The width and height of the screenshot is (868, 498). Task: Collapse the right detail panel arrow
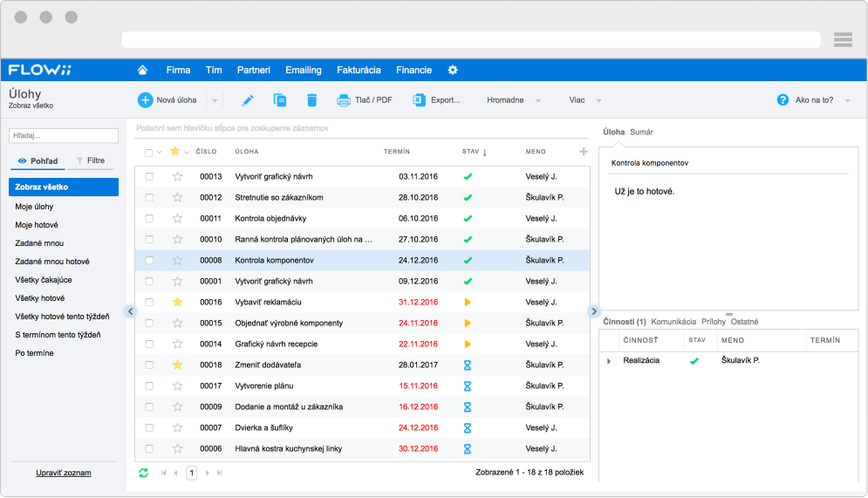594,311
